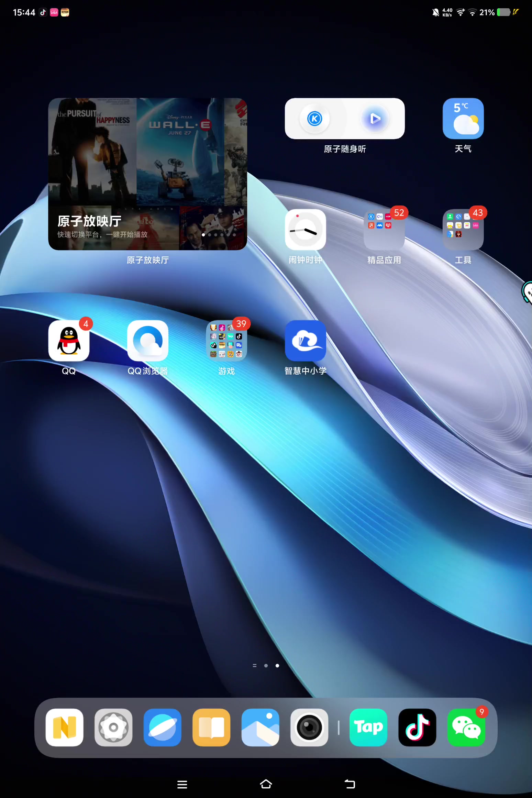Tap the play button in 原子随身听 widget
This screenshot has width=532, height=798.
[375, 119]
